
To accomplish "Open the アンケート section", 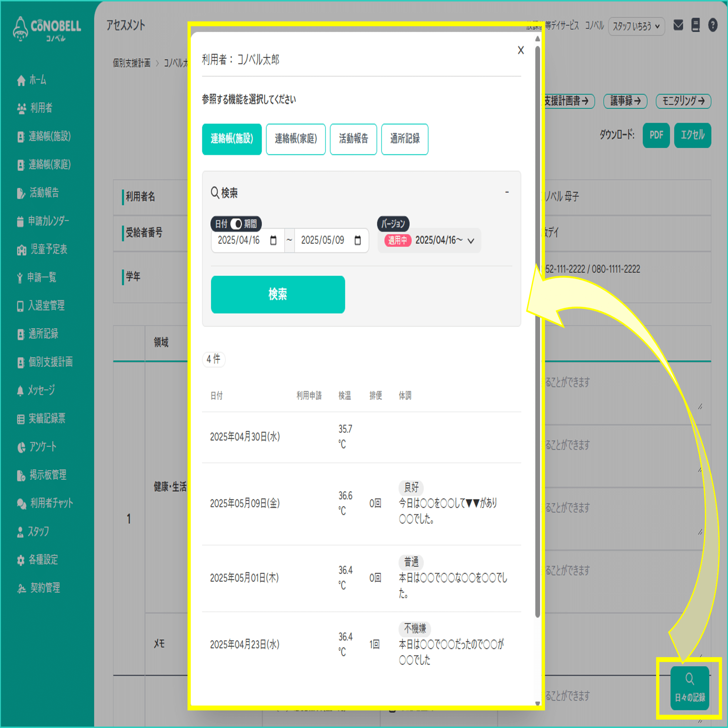I will pos(41,447).
